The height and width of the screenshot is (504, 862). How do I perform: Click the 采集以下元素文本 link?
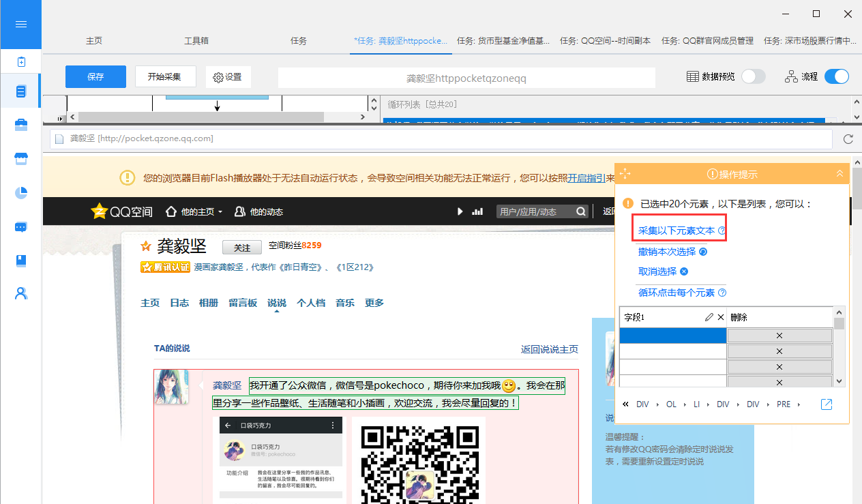click(677, 231)
